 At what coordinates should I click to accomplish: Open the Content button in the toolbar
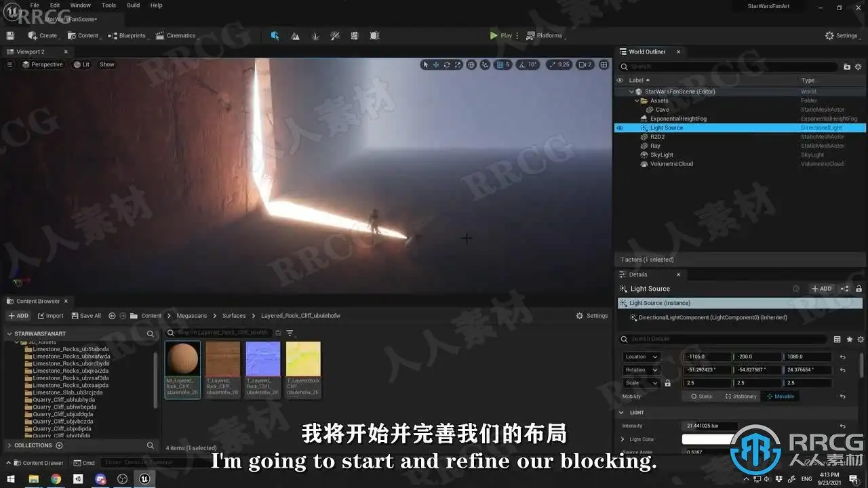[83, 35]
